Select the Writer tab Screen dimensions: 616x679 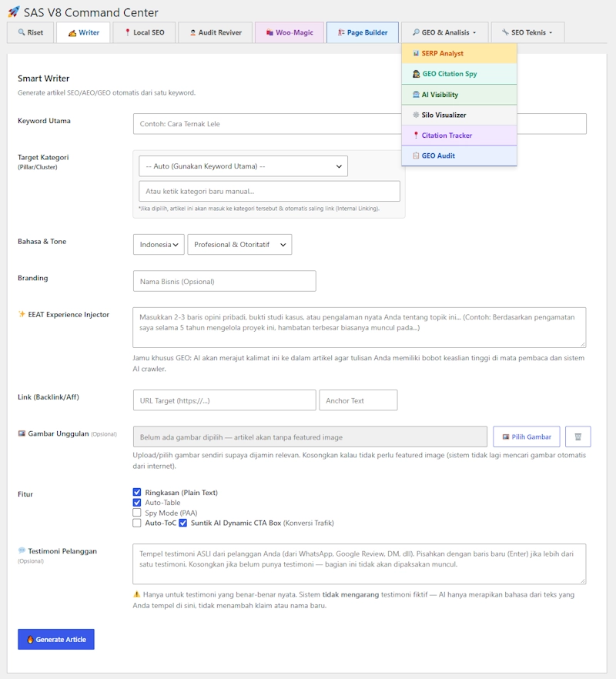pos(83,32)
